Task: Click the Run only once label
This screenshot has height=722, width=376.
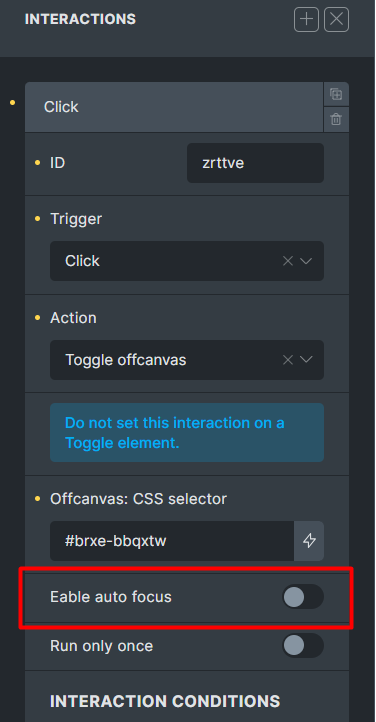Action: (101, 646)
